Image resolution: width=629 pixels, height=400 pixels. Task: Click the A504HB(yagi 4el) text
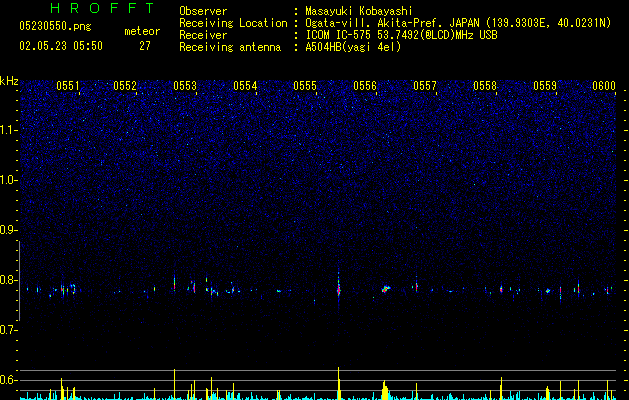coord(353,47)
